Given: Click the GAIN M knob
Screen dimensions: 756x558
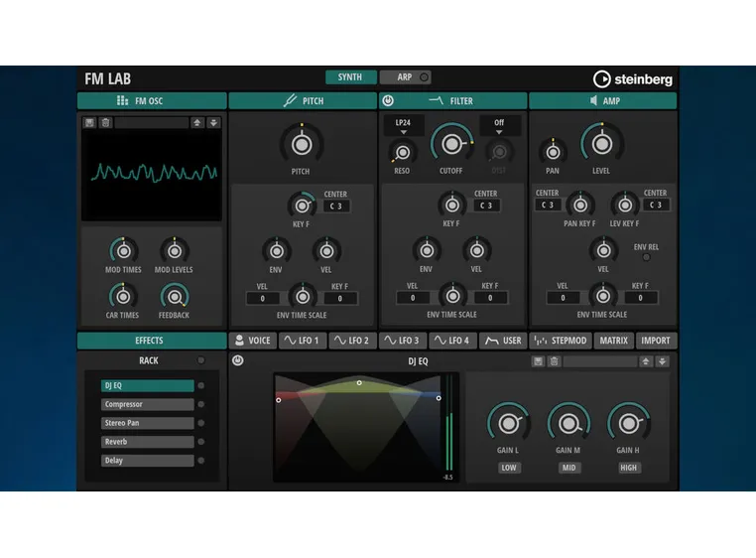Looking at the screenshot, I should pos(568,424).
